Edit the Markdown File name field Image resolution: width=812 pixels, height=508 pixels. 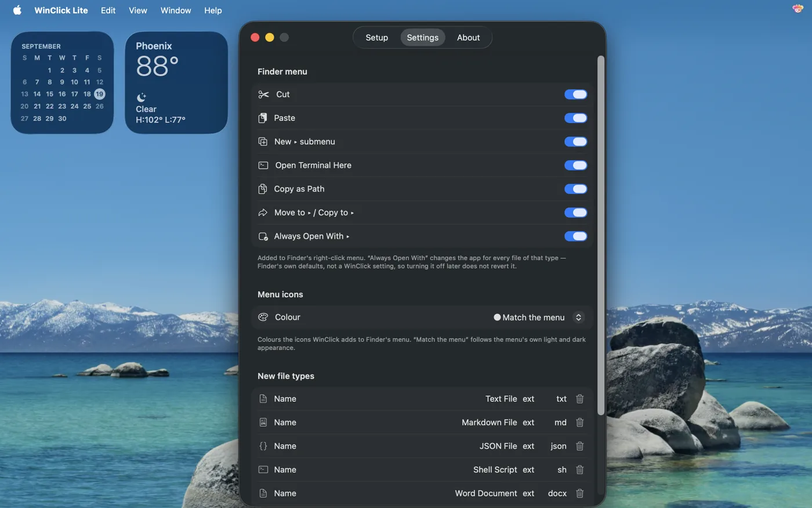click(489, 423)
